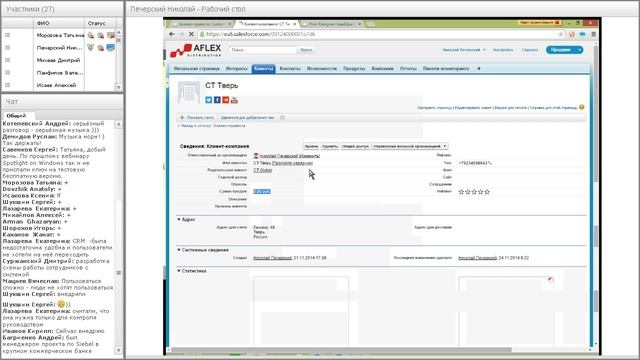The image size is (640, 360).
Task: Click the browser forward arrow
Action: [181, 34]
